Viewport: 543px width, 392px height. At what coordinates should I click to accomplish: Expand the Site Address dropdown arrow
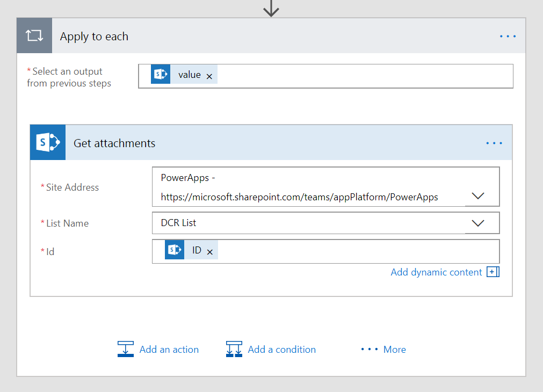click(x=477, y=196)
